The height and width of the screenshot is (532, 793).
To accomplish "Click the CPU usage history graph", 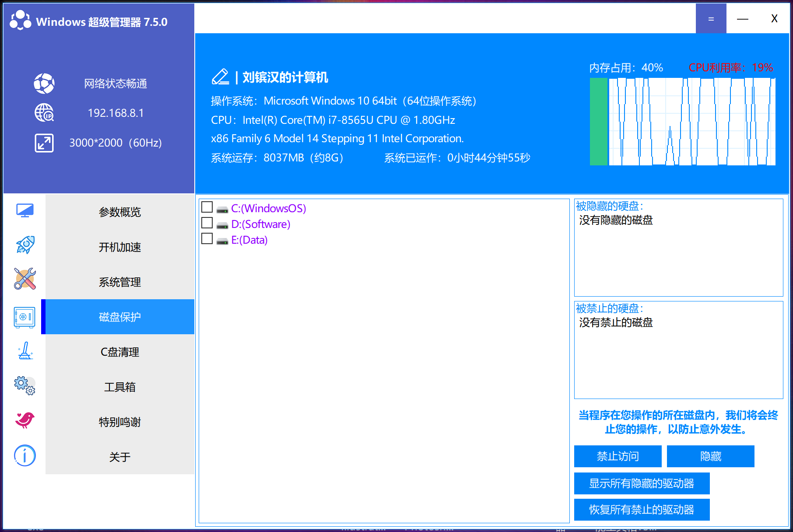I will (692, 122).
